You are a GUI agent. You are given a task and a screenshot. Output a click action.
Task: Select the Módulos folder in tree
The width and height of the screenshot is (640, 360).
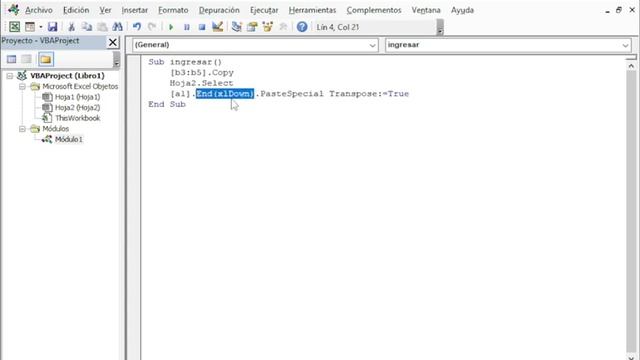pos(56,129)
